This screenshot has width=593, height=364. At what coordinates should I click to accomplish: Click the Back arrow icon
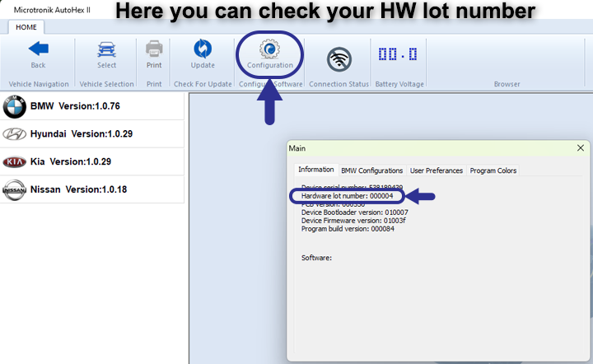pos(38,49)
